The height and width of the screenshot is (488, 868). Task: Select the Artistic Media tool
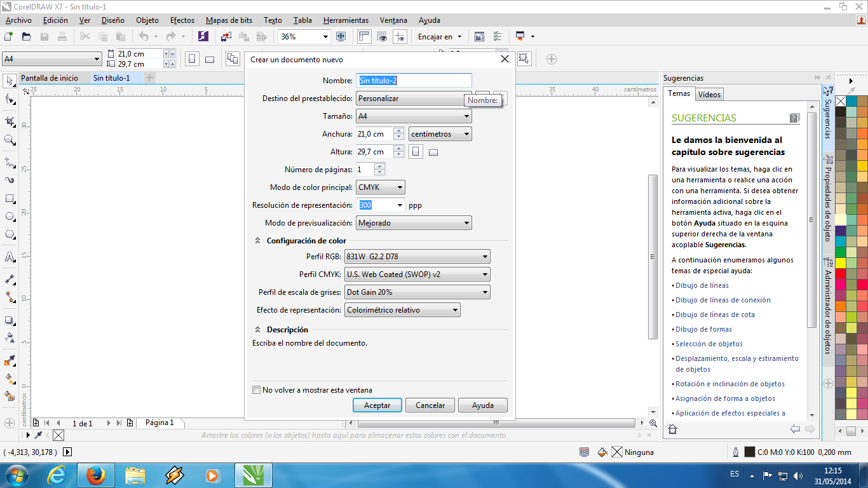click(10, 180)
